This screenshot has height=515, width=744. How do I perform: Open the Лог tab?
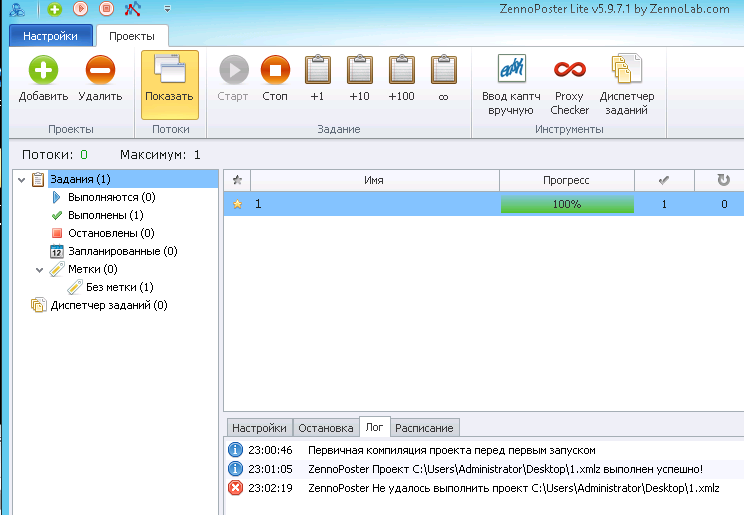(374, 427)
